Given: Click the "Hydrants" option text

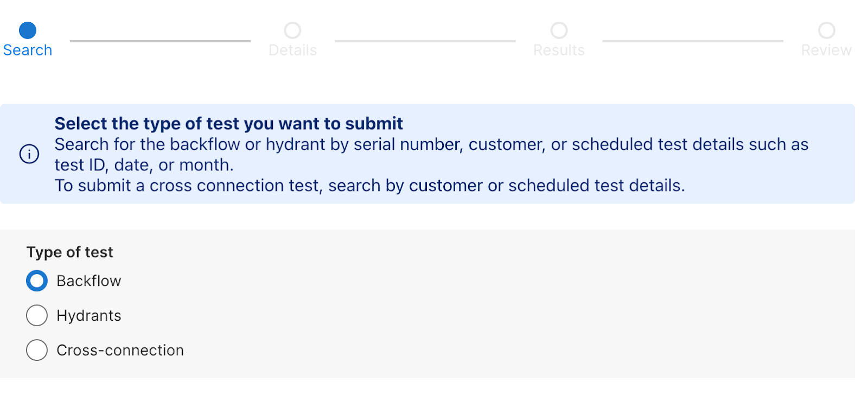Looking at the screenshot, I should 89,316.
